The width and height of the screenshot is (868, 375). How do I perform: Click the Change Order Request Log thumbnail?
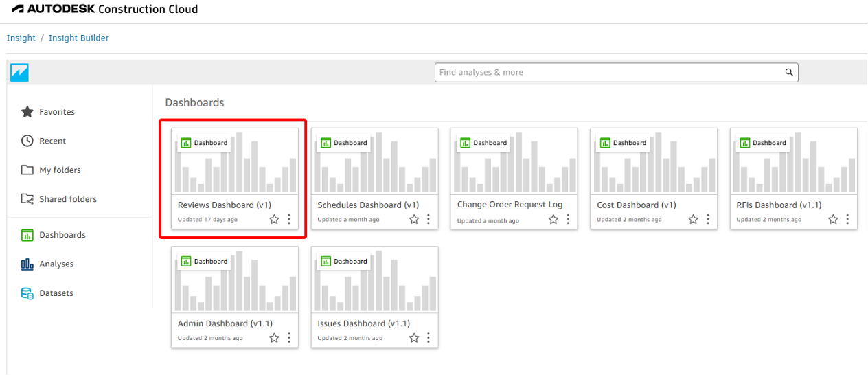tap(514, 161)
